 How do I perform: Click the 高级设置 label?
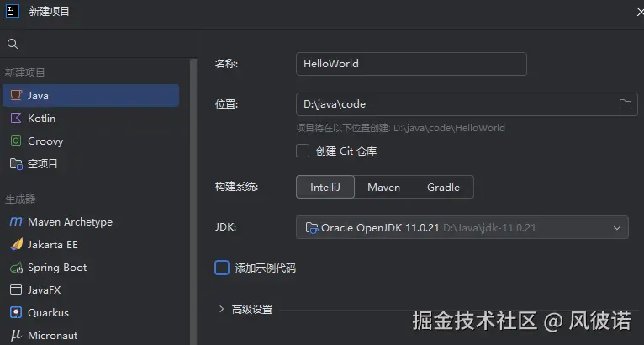point(252,309)
